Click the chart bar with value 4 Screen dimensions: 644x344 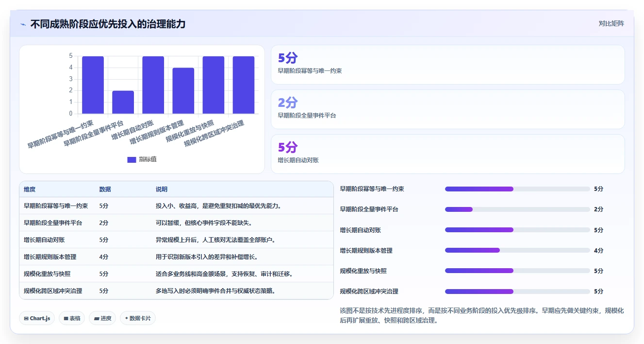coord(183,91)
